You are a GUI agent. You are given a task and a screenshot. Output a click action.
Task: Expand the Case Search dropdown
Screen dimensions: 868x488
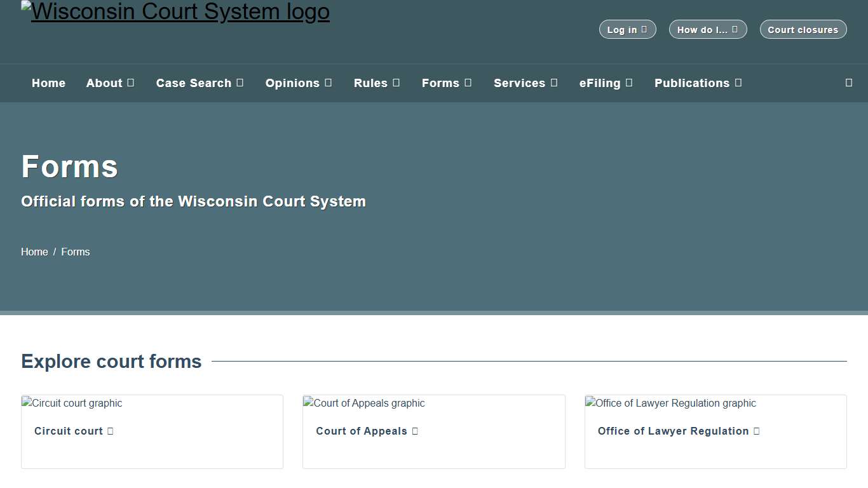tap(200, 83)
